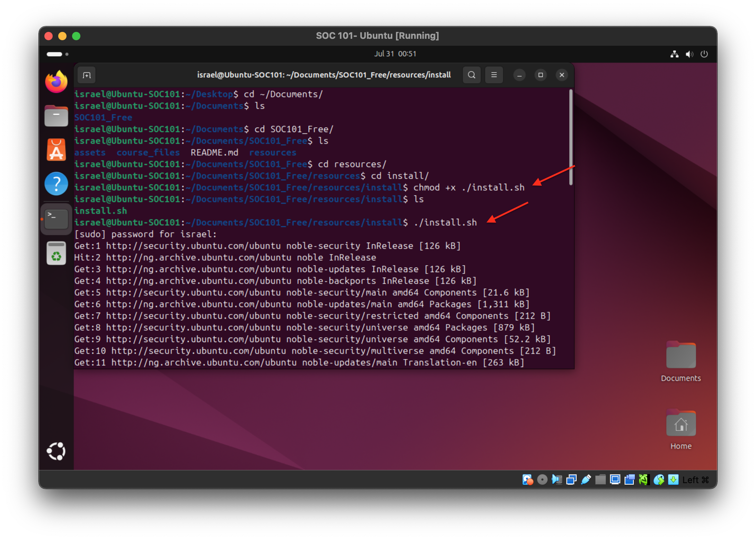Click the 'chmod +x ./install.sh' command
This screenshot has width=756, height=540.
tap(469, 188)
